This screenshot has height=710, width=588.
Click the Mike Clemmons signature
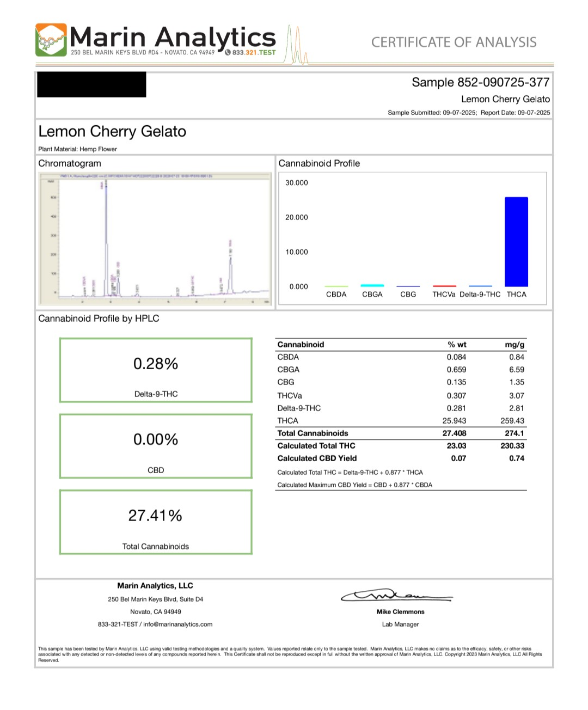396,595
